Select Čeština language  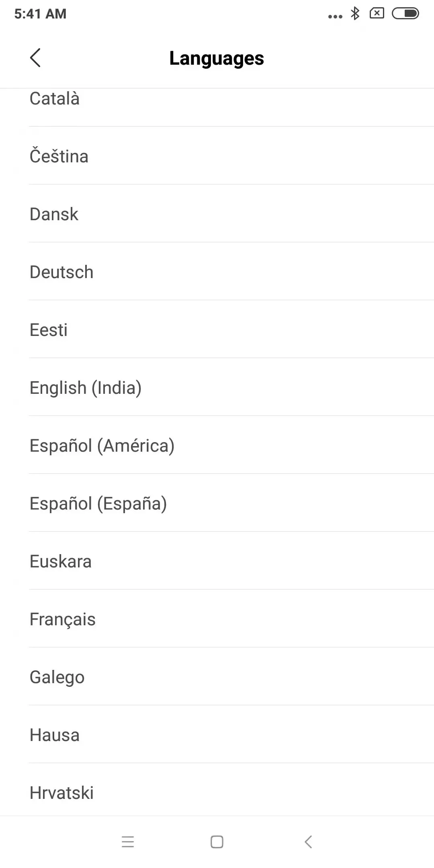(217, 156)
